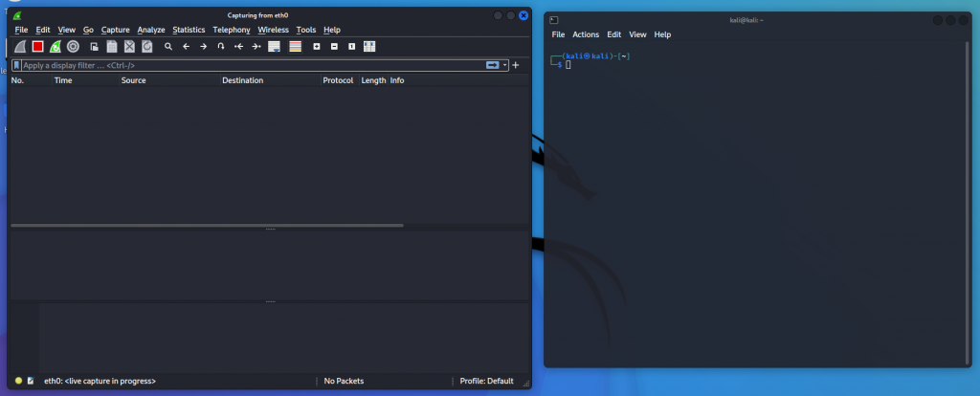Viewport: 980px width, 396px height.
Task: Open terminal View menu
Action: click(637, 34)
